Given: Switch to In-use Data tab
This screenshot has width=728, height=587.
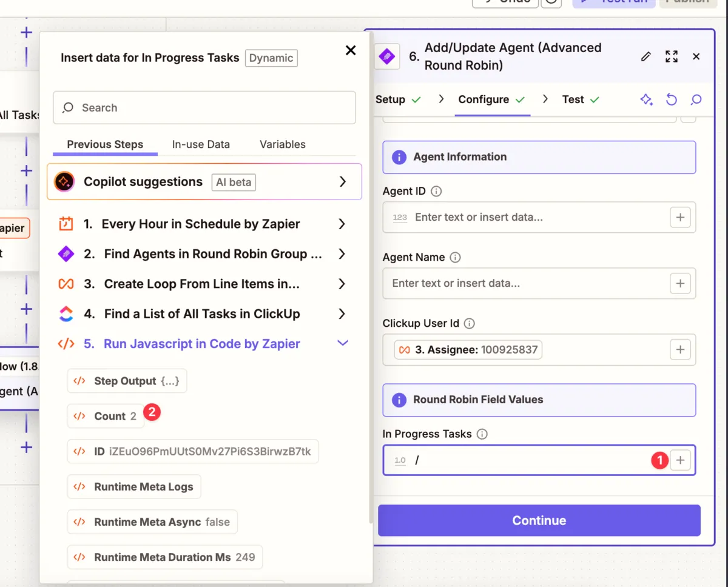Looking at the screenshot, I should tap(201, 144).
